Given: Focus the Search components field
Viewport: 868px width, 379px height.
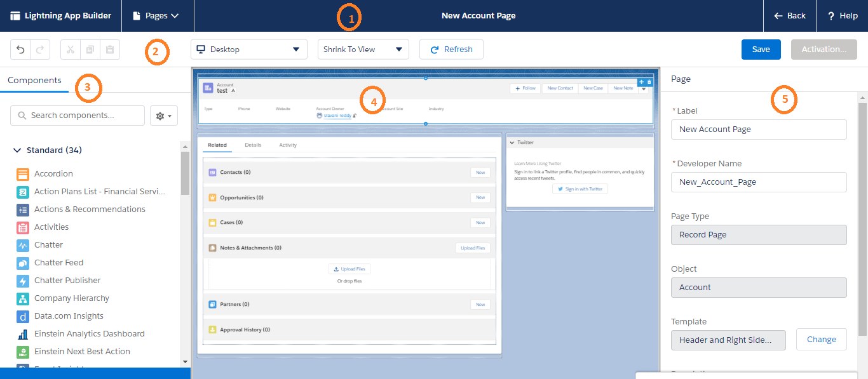Looking at the screenshot, I should [78, 116].
